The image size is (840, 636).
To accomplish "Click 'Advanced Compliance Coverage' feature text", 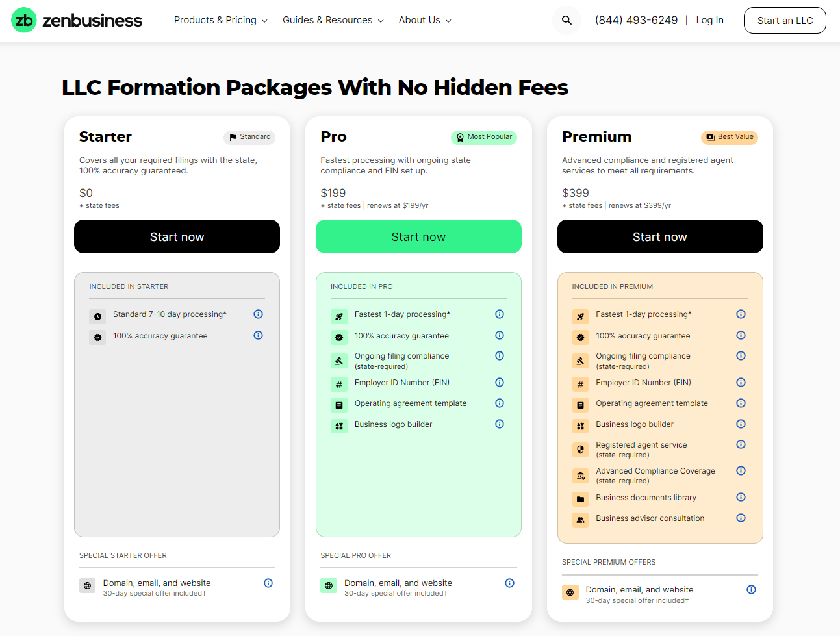I will [655, 471].
